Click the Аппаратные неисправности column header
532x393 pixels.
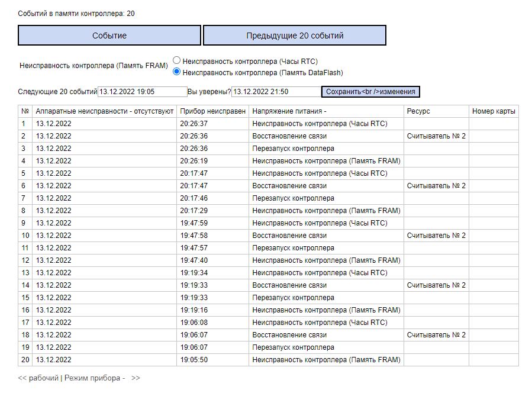104,111
